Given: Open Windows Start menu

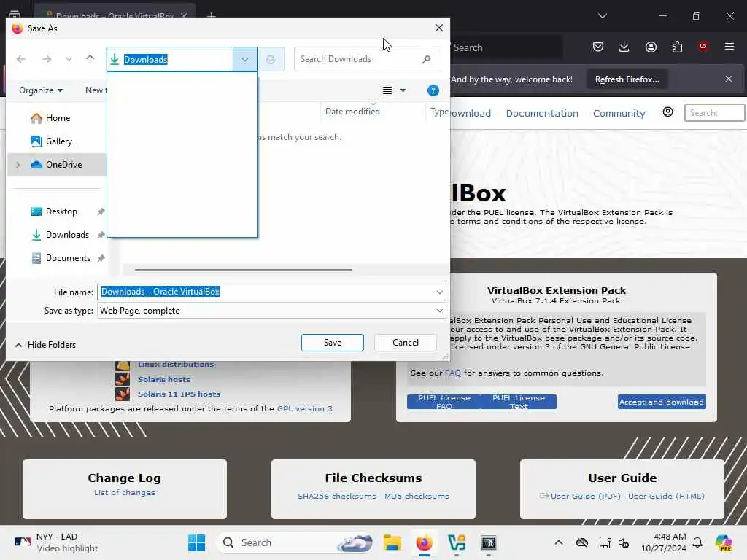Looking at the screenshot, I should tap(196, 542).
